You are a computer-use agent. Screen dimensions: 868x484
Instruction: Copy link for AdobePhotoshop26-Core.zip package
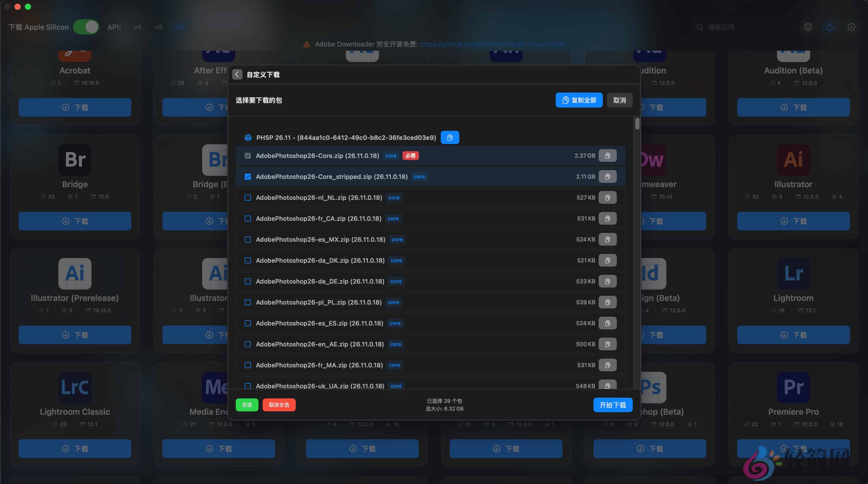point(607,155)
